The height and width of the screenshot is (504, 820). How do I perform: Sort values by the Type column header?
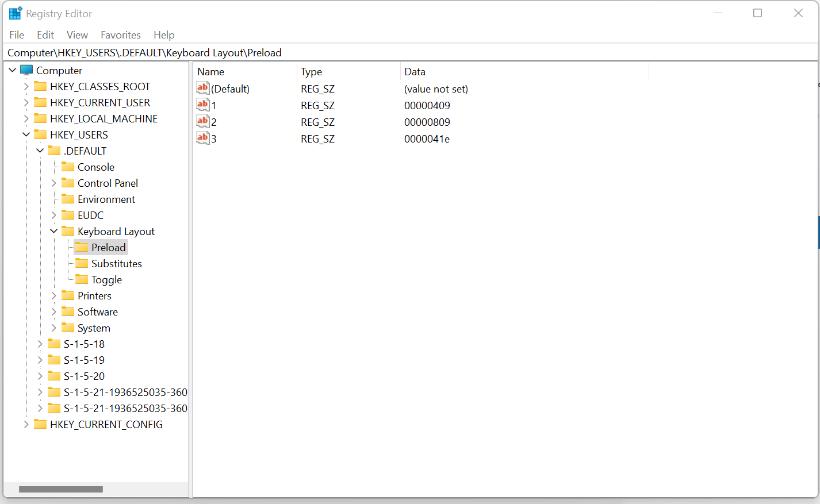point(348,71)
